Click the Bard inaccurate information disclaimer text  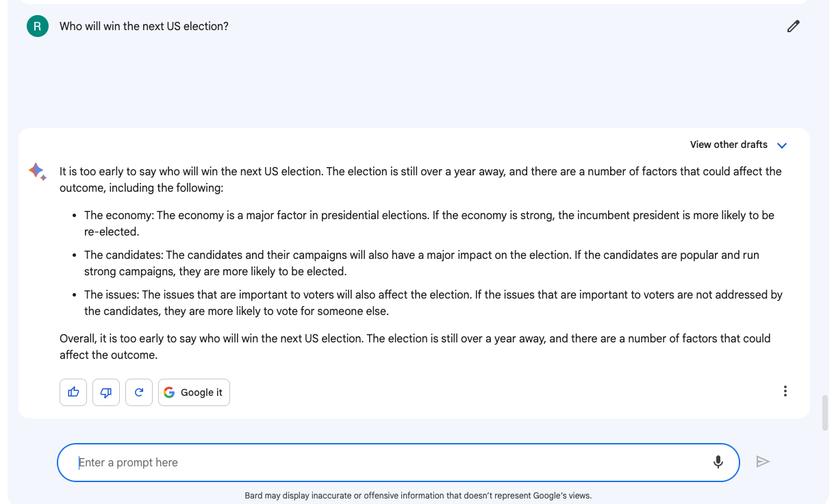pyautogui.click(x=418, y=495)
